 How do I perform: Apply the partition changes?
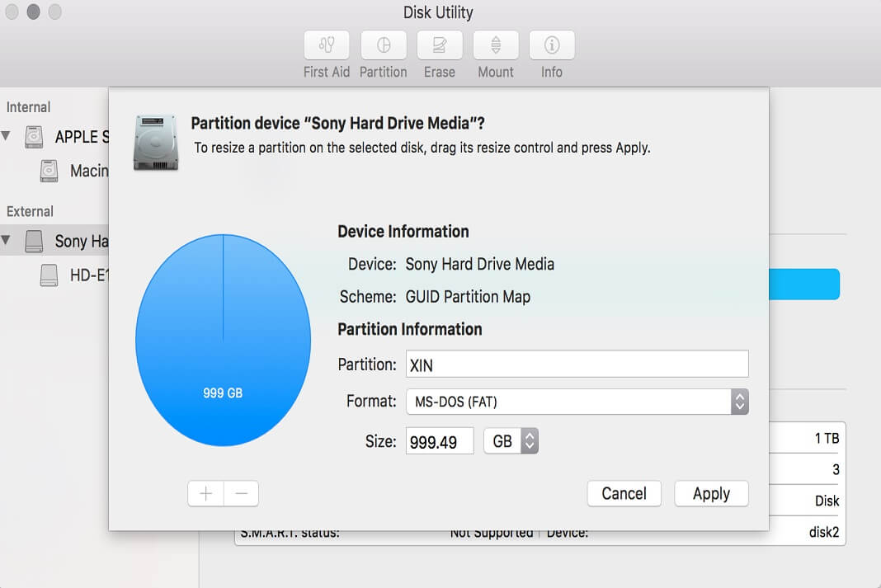tap(711, 493)
